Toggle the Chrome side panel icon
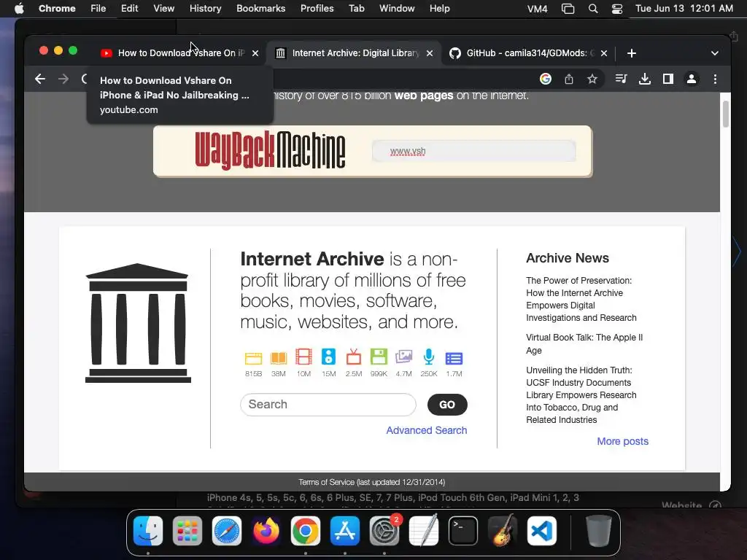 (668, 79)
